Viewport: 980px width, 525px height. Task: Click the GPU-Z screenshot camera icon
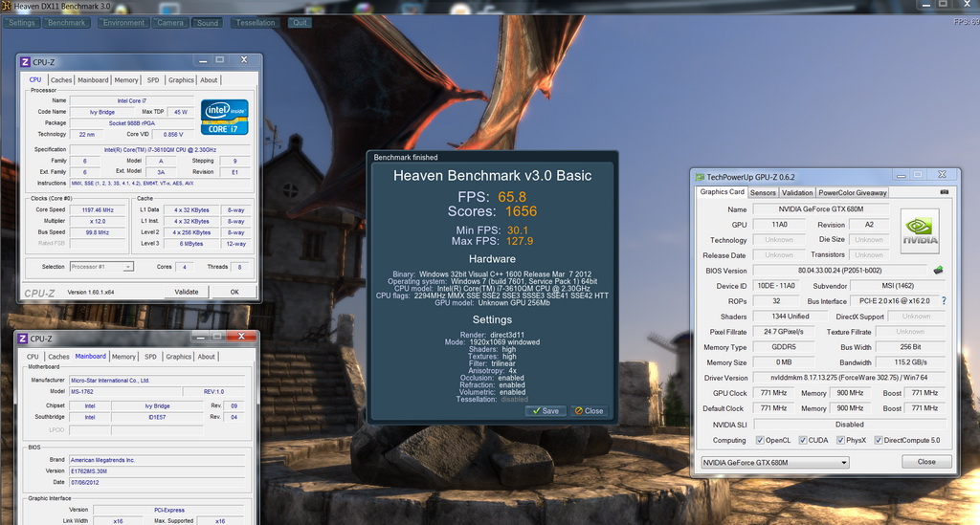(x=945, y=192)
